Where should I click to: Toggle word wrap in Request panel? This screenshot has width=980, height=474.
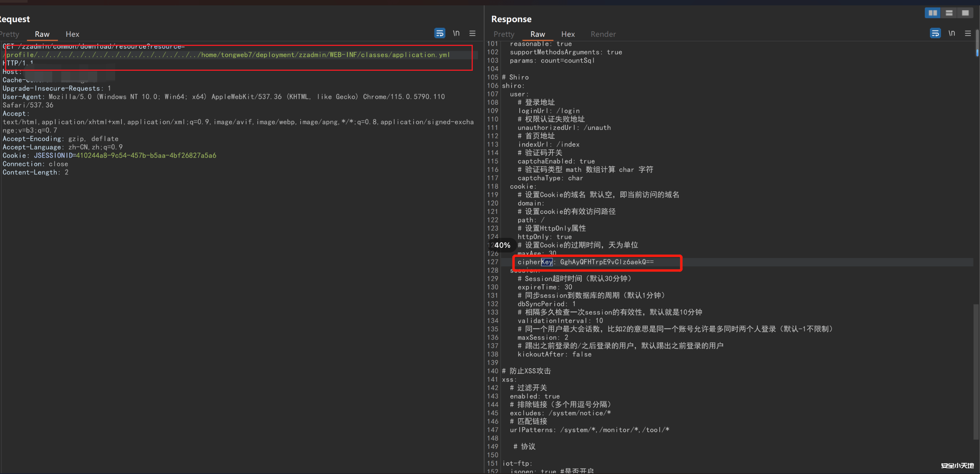click(439, 33)
